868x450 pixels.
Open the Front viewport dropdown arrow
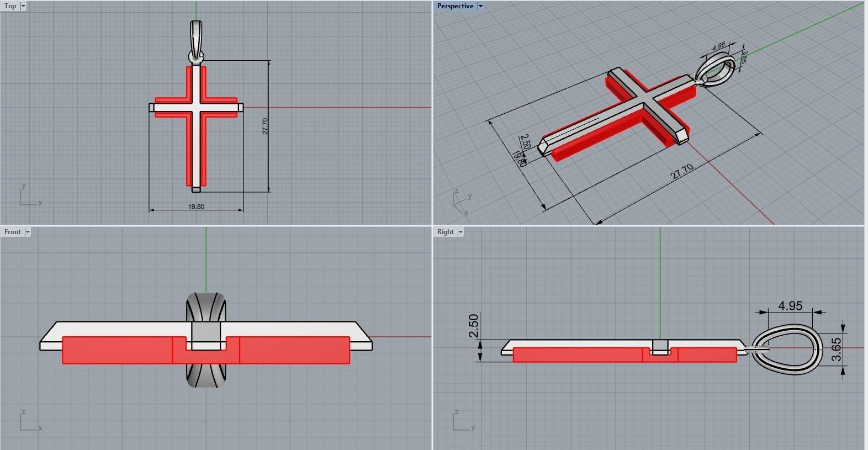coord(28,232)
